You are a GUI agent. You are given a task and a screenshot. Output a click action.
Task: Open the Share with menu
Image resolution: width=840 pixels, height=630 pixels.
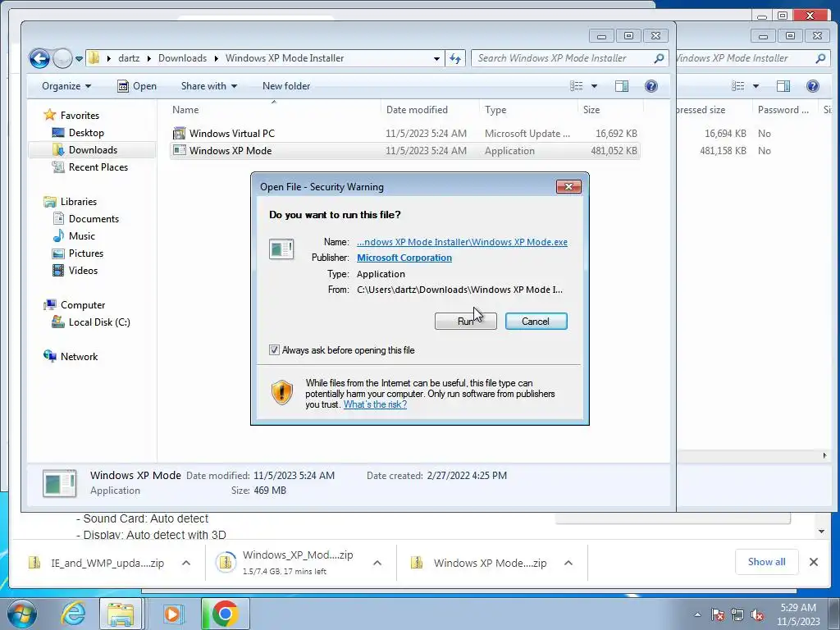(x=209, y=85)
